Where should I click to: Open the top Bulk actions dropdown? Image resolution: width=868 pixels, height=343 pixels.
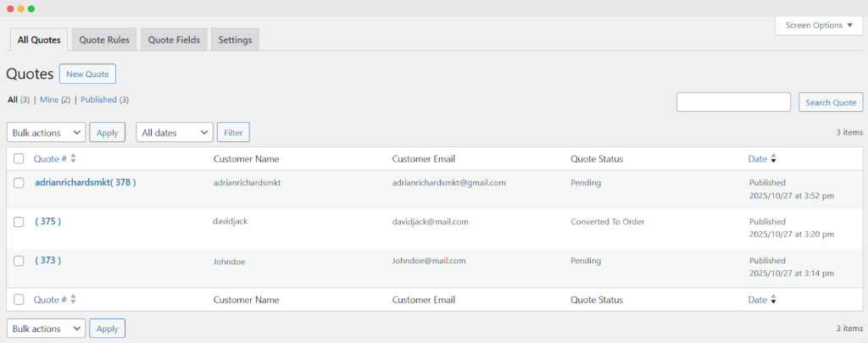[46, 132]
